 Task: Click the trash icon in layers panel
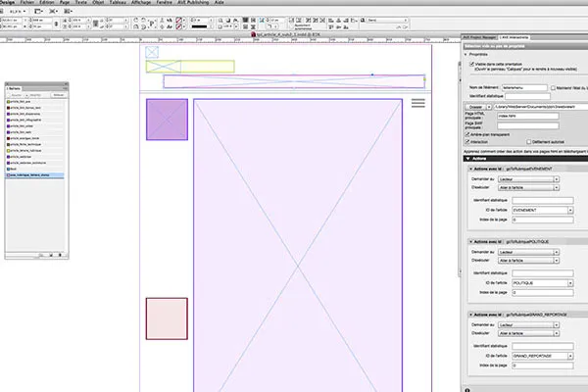[60, 256]
